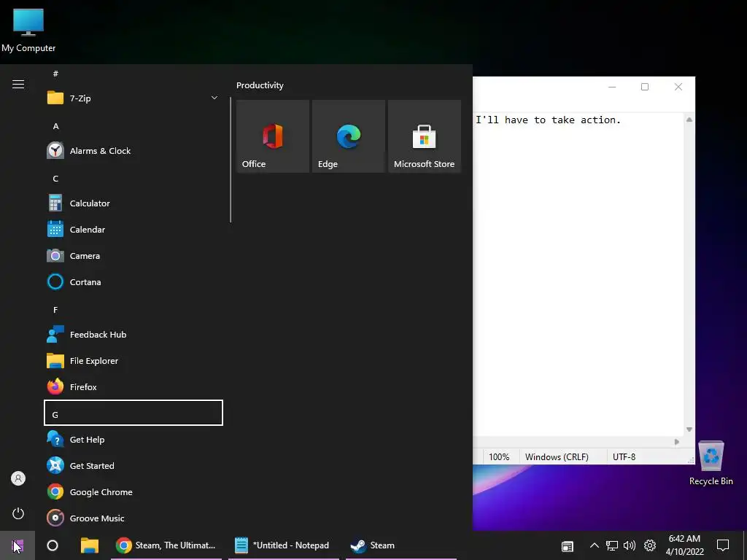
Task: Open the network status tray icon
Action: click(612, 545)
